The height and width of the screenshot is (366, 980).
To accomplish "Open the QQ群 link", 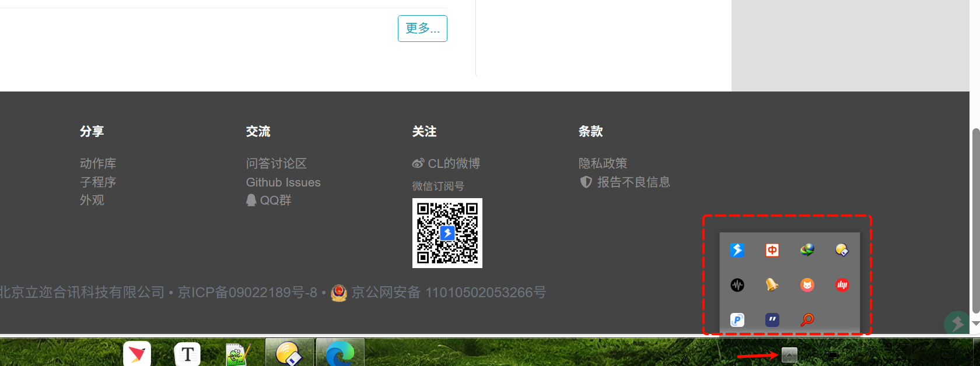I will pos(269,200).
